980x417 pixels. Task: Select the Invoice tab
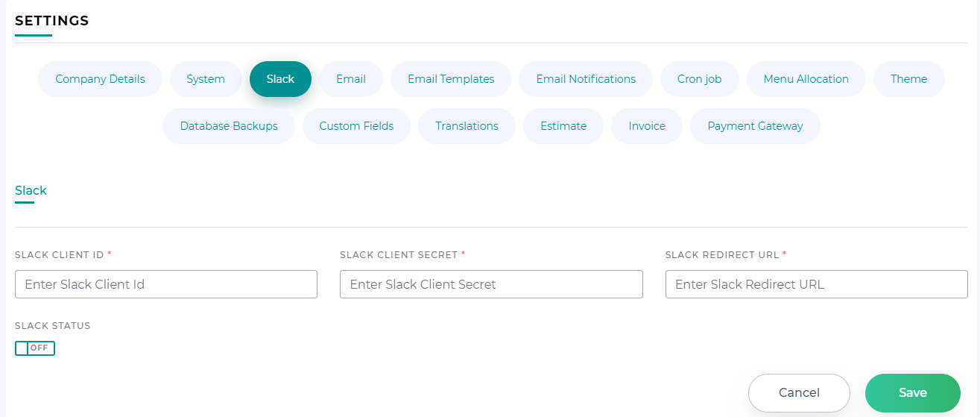(647, 126)
